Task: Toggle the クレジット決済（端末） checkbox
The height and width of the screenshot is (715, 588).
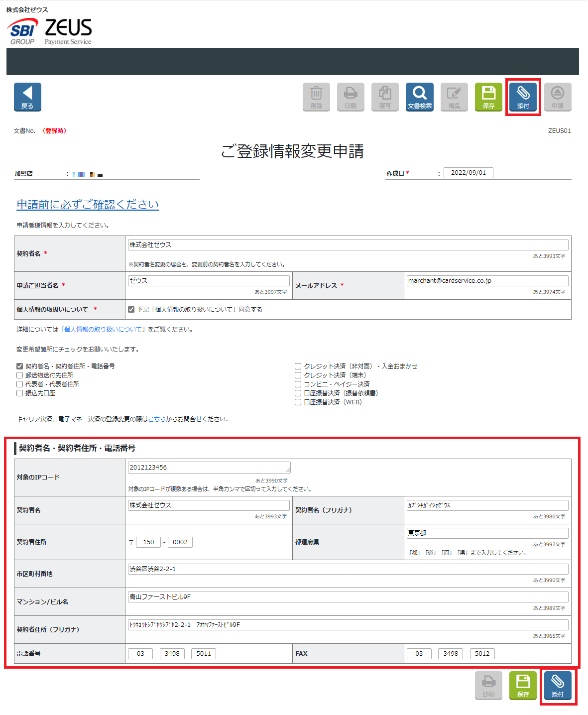Action: point(298,375)
